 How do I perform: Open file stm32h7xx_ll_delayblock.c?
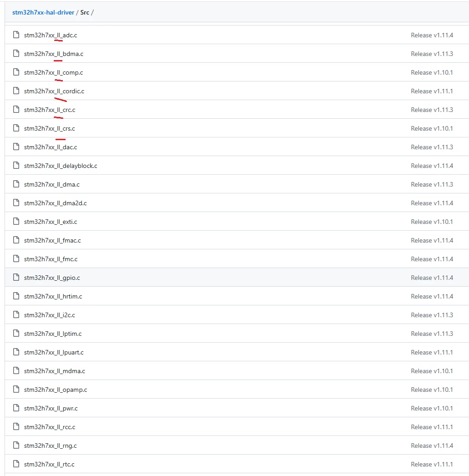coord(61,166)
